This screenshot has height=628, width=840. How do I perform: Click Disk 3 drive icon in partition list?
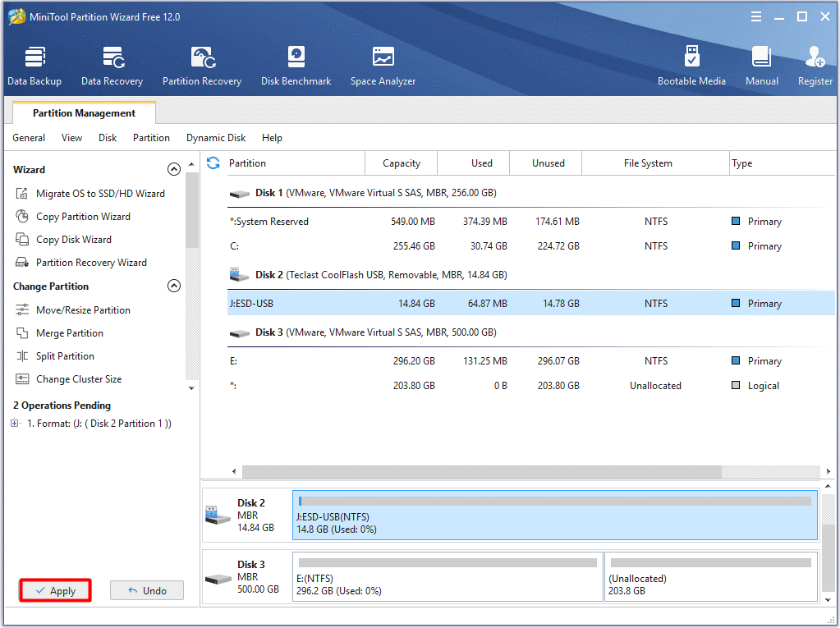(240, 333)
